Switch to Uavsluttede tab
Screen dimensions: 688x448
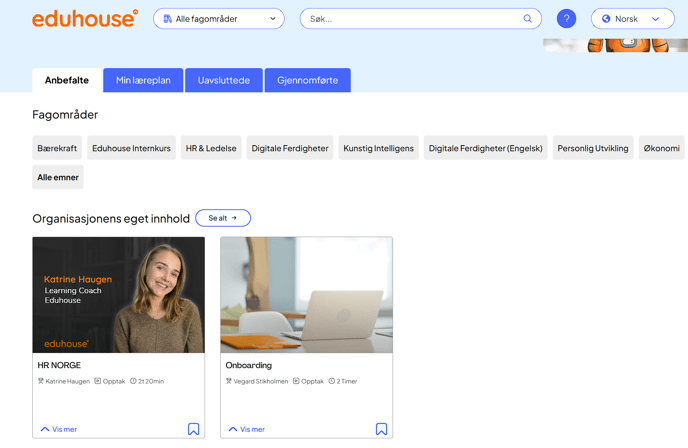224,80
